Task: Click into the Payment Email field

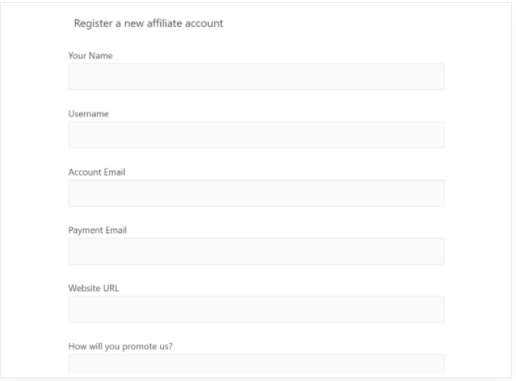Action: pyautogui.click(x=256, y=251)
